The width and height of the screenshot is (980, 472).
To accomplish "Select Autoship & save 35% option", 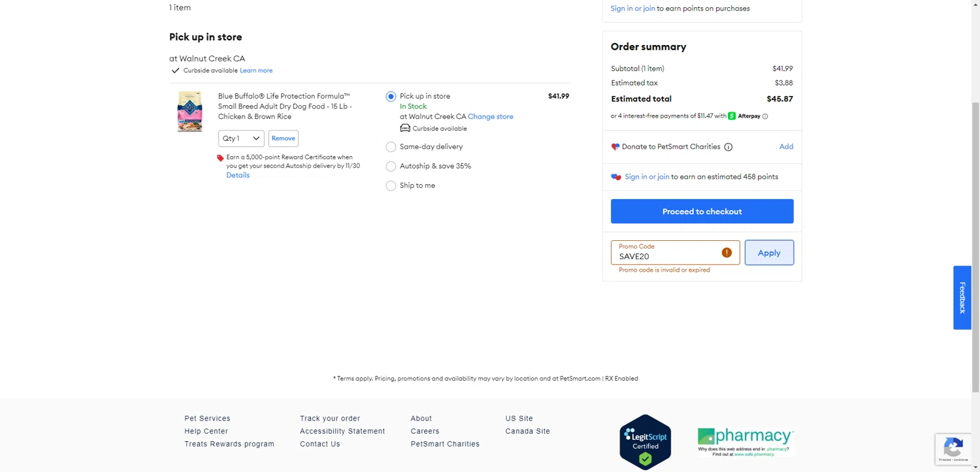I will pyautogui.click(x=391, y=166).
